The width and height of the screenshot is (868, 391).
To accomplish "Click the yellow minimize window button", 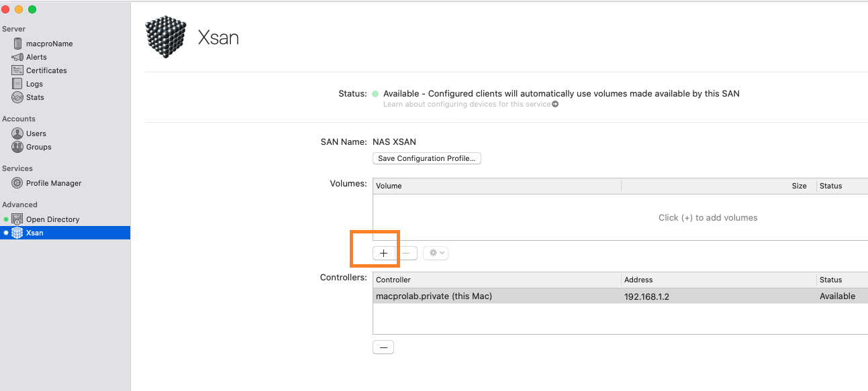I will point(19,9).
